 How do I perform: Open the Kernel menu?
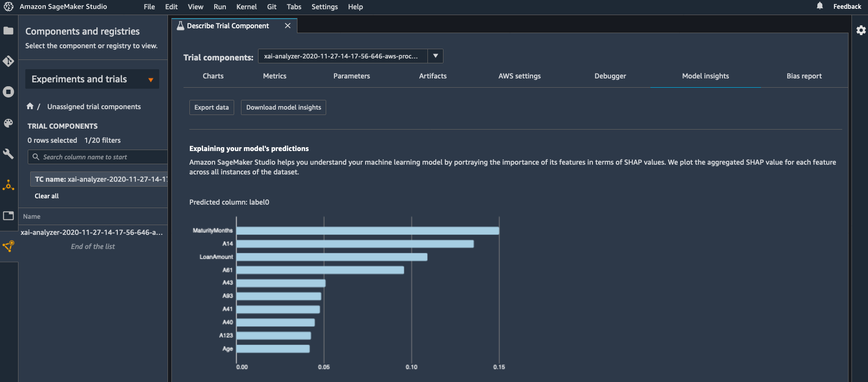[x=246, y=7]
